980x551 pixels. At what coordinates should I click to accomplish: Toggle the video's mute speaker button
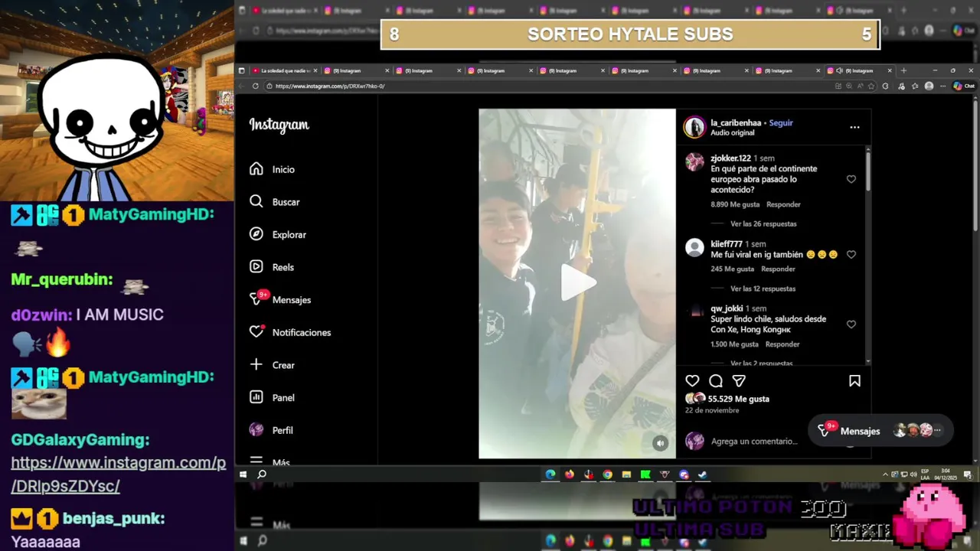[660, 443]
